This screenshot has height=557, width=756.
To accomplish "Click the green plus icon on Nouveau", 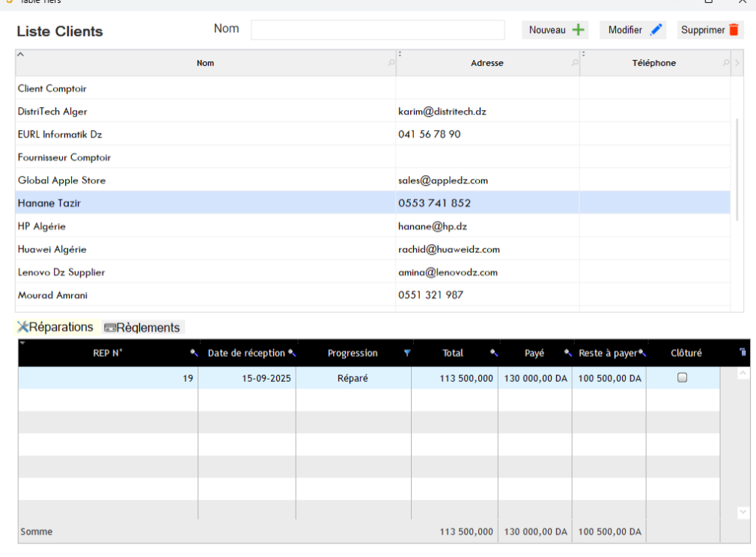I will pyautogui.click(x=579, y=30).
